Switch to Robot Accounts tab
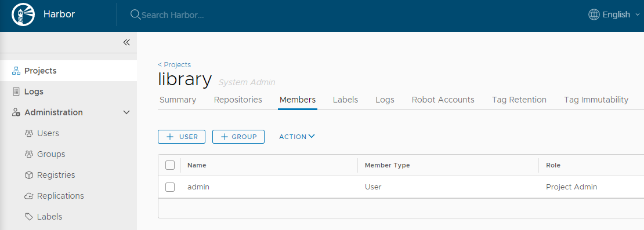The image size is (644, 230). (443, 100)
